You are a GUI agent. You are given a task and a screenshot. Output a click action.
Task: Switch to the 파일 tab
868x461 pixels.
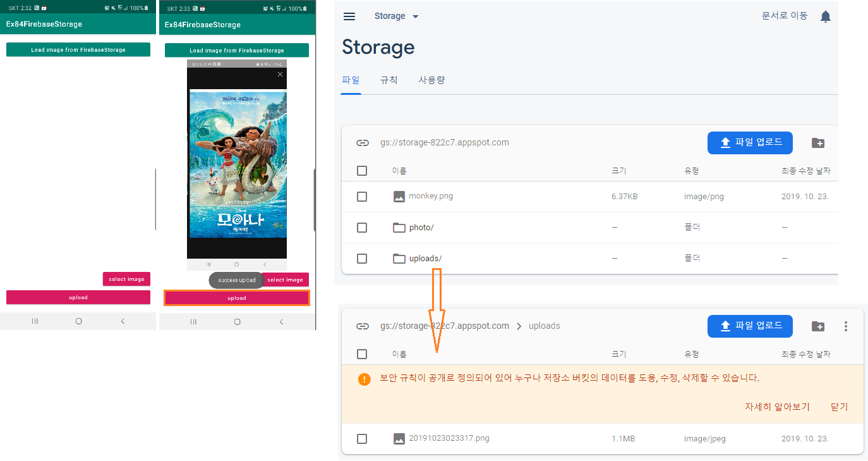(x=351, y=80)
